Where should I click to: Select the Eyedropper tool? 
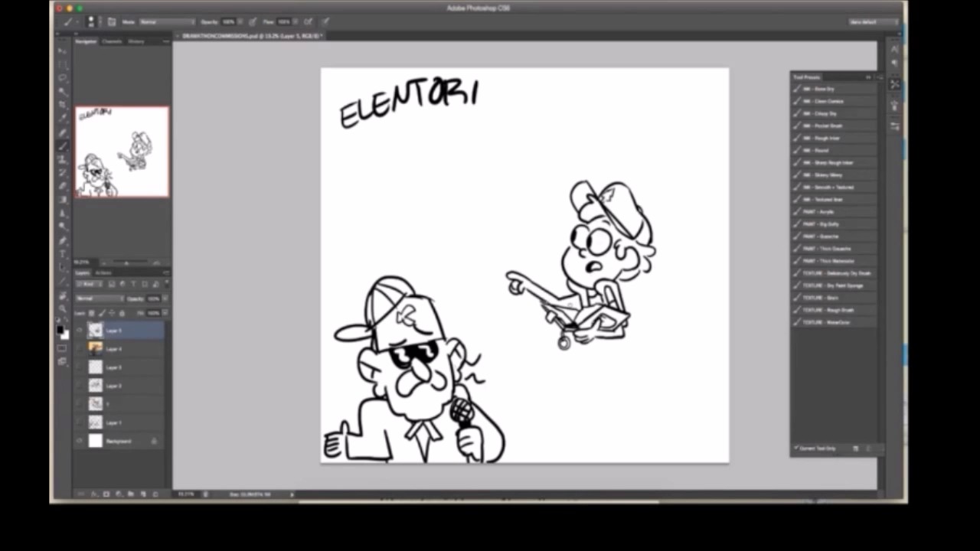[63, 119]
